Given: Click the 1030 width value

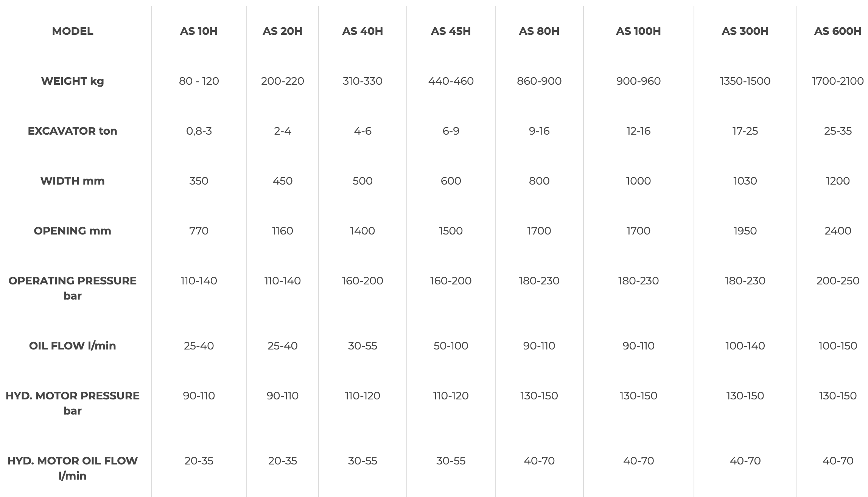Looking at the screenshot, I should pyautogui.click(x=745, y=181).
